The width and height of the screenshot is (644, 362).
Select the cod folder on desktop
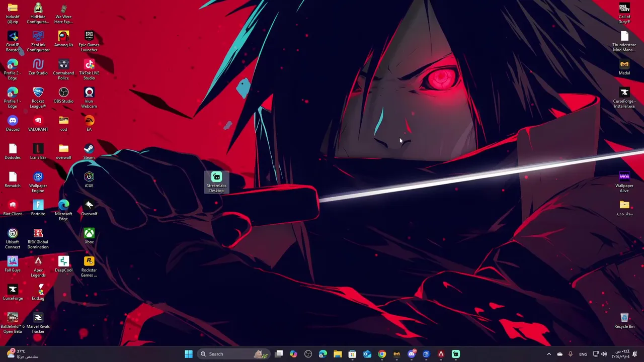pos(63,124)
